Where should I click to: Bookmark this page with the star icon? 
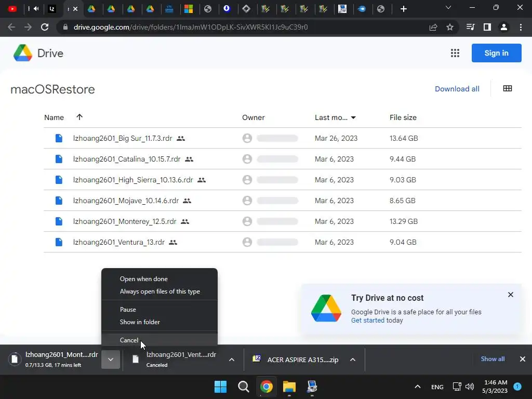(449, 27)
